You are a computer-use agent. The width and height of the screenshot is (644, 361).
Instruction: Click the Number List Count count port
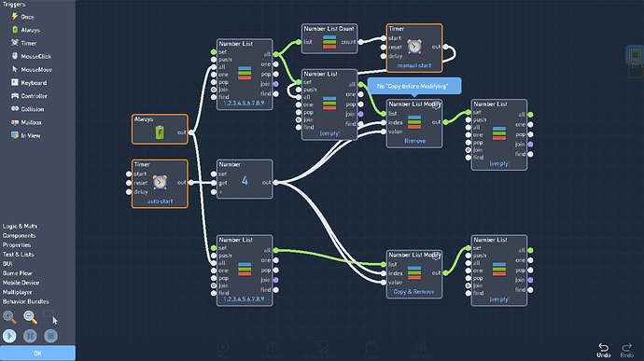coord(360,41)
